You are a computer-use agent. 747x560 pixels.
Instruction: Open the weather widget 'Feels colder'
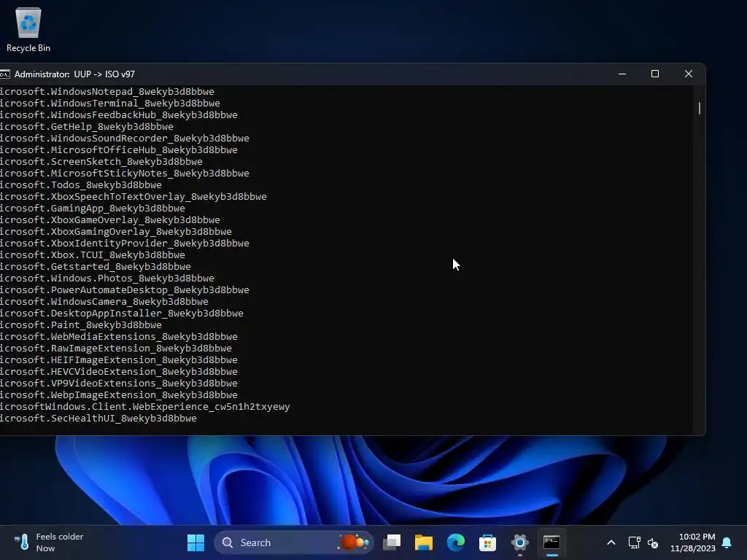pos(48,542)
